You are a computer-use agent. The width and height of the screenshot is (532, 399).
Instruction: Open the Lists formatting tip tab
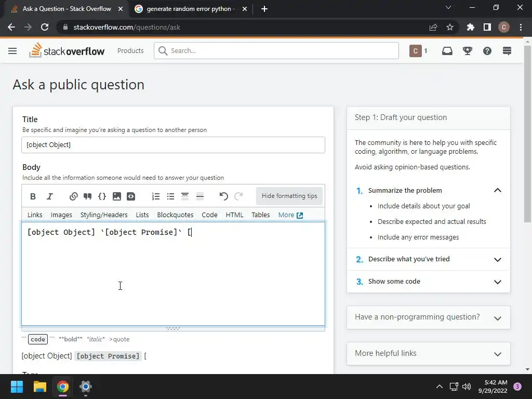click(x=142, y=215)
